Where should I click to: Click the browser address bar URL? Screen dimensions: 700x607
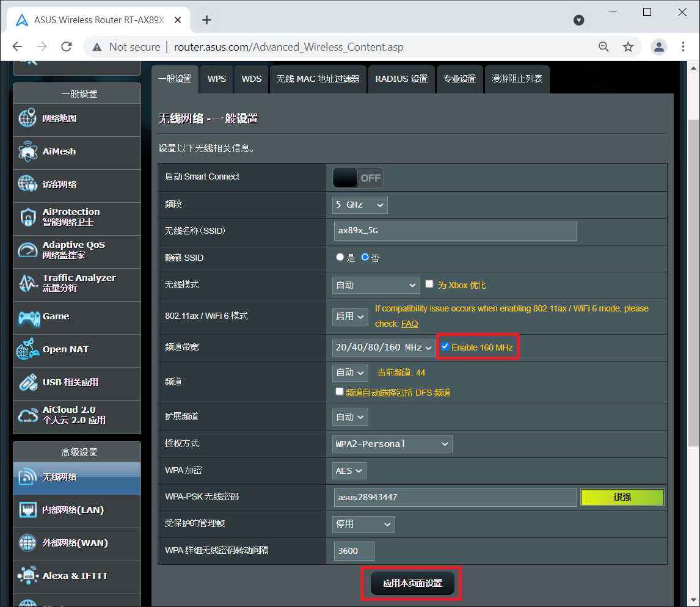(288, 47)
